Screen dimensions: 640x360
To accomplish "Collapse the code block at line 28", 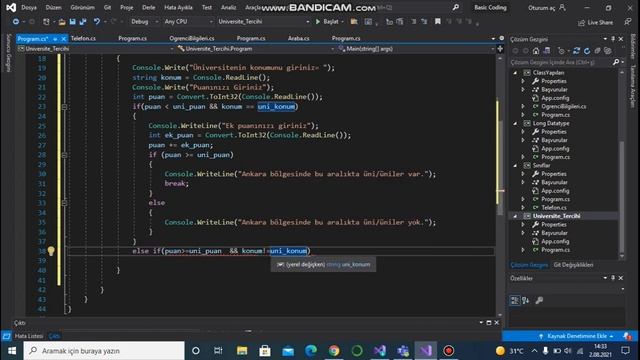I will pos(64,155).
